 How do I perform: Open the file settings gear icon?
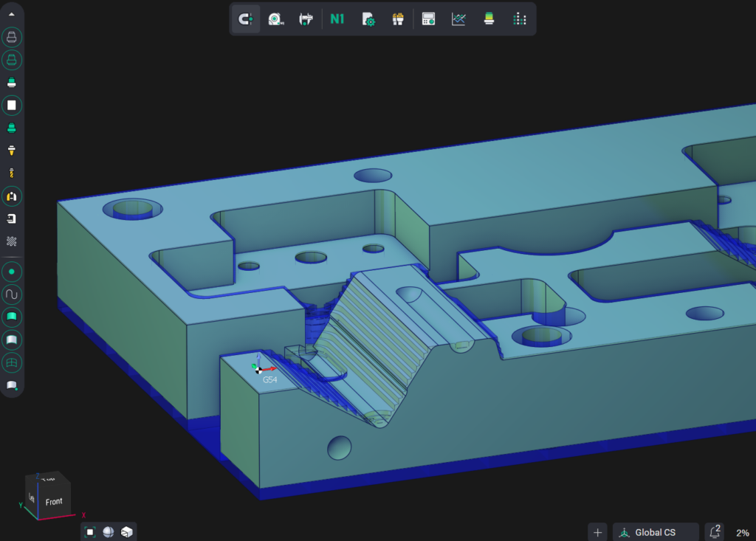click(368, 19)
